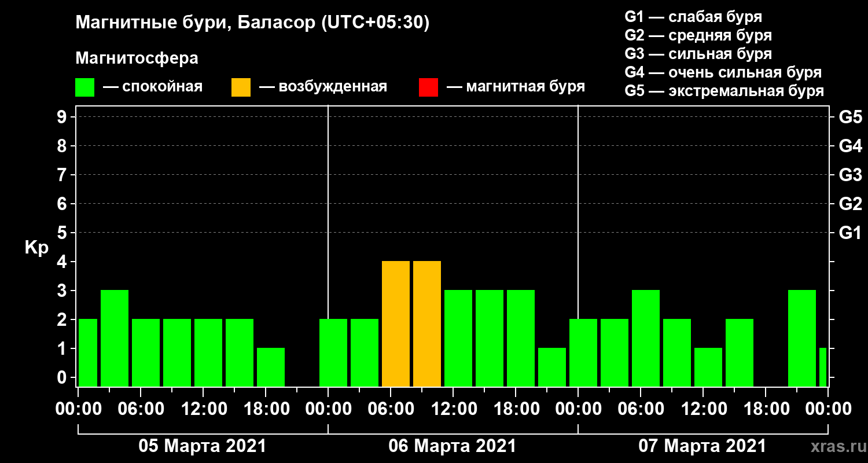Click the orange bar above 06:00 on 06 Марта

396,324
